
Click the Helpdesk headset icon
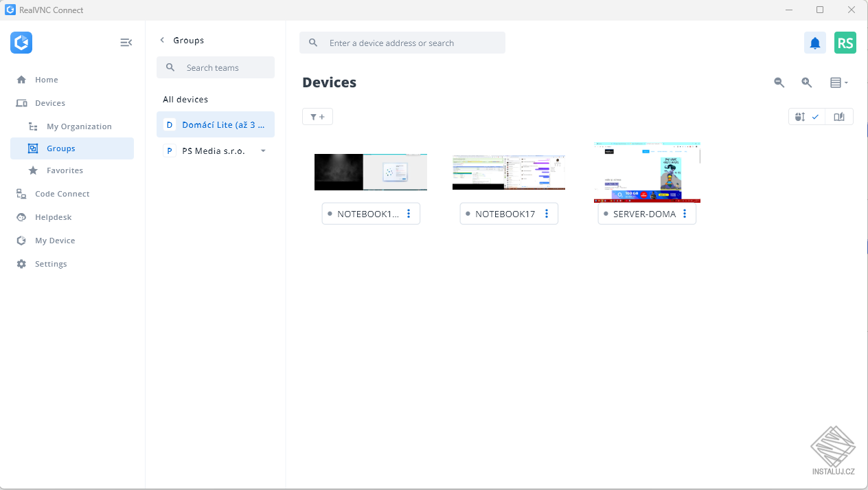point(21,217)
